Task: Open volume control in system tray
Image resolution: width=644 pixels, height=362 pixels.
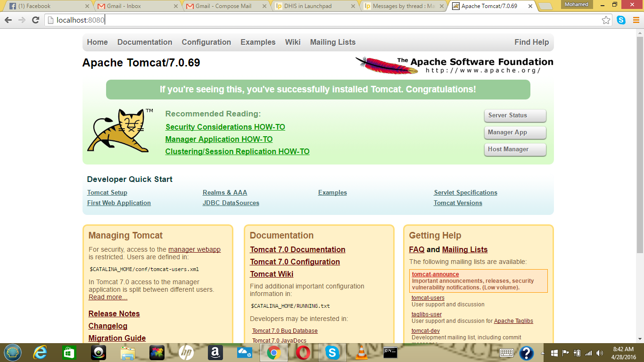Action: [x=600, y=353]
